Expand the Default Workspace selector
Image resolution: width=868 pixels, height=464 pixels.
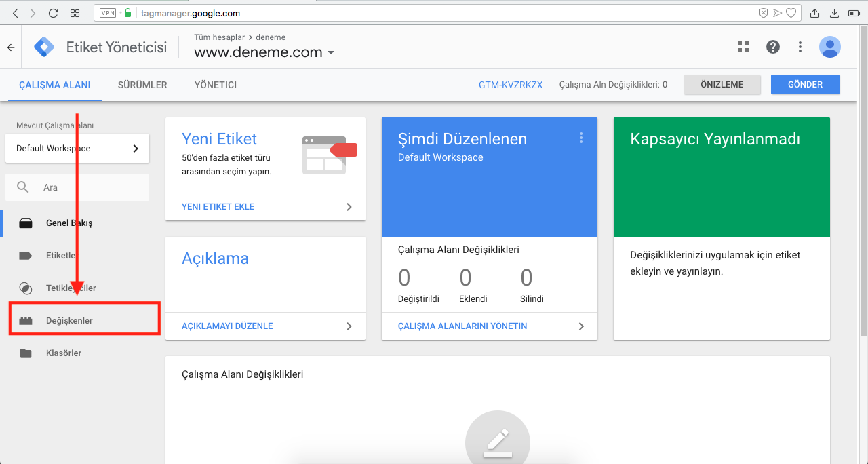77,148
